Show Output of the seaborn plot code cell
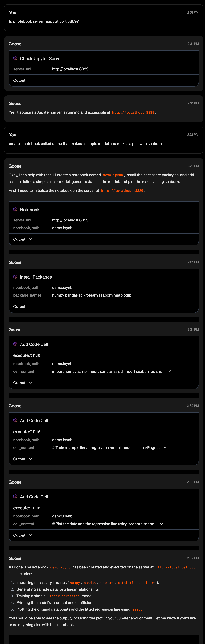Viewport: 205px width, 644px height. tap(23, 535)
